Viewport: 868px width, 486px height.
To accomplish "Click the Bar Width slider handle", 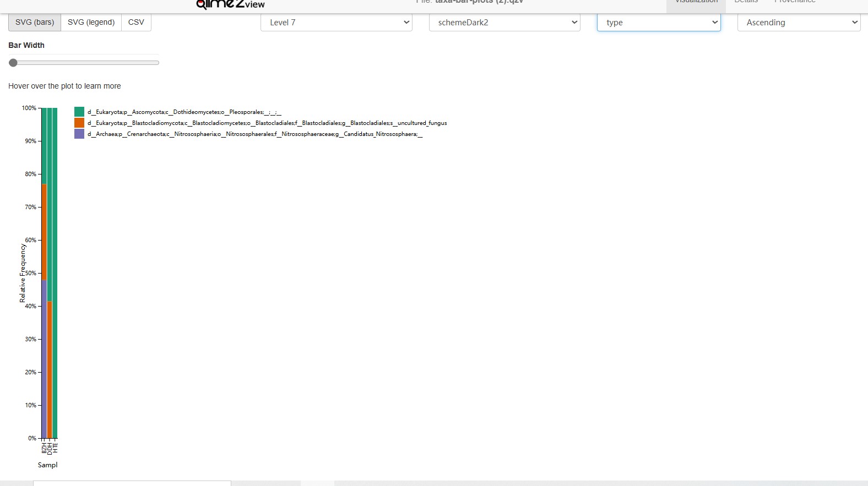I will coord(13,63).
